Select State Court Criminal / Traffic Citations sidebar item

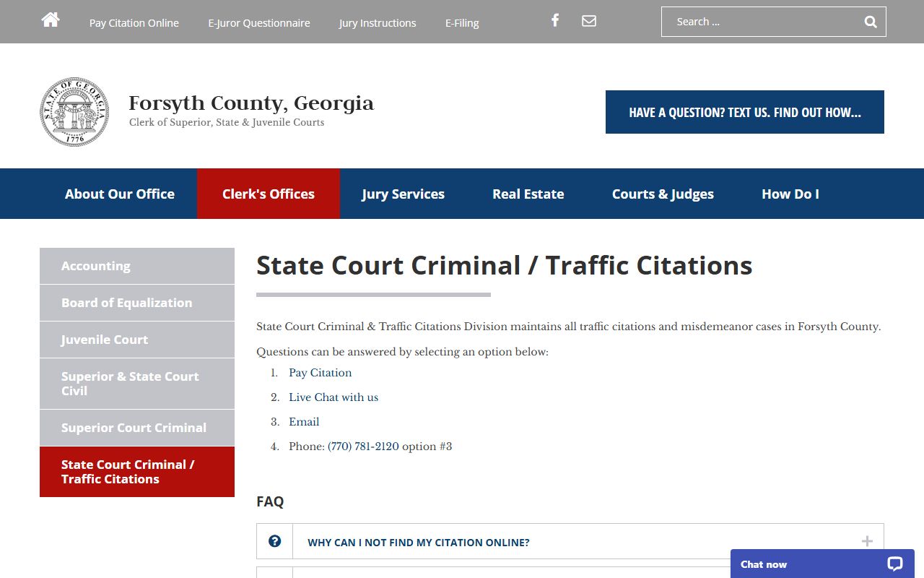[x=137, y=472]
